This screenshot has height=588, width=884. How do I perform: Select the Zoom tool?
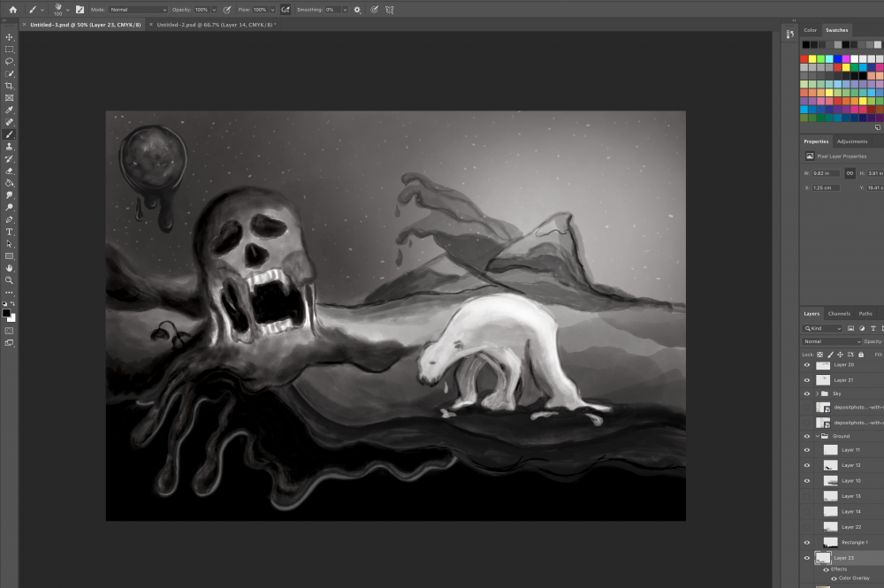pyautogui.click(x=10, y=280)
